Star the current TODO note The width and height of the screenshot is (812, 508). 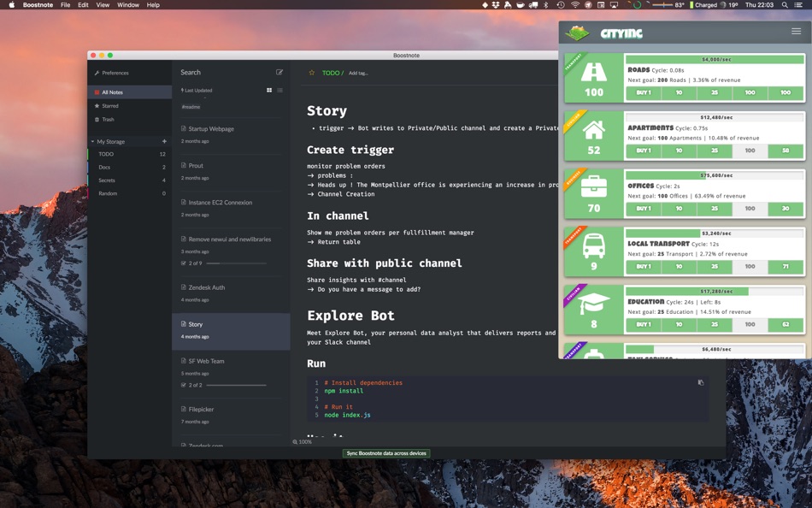coord(311,73)
